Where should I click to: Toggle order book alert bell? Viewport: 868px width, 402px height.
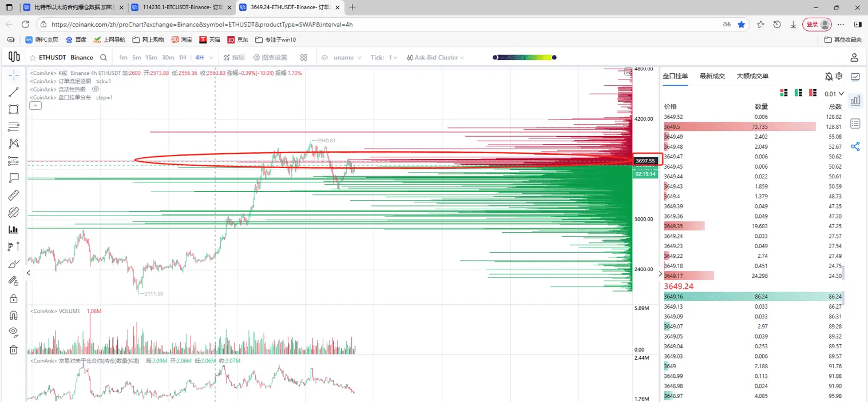coord(829,76)
